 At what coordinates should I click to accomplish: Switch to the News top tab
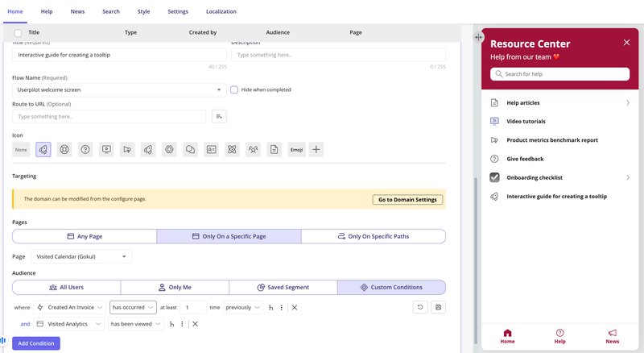click(77, 11)
